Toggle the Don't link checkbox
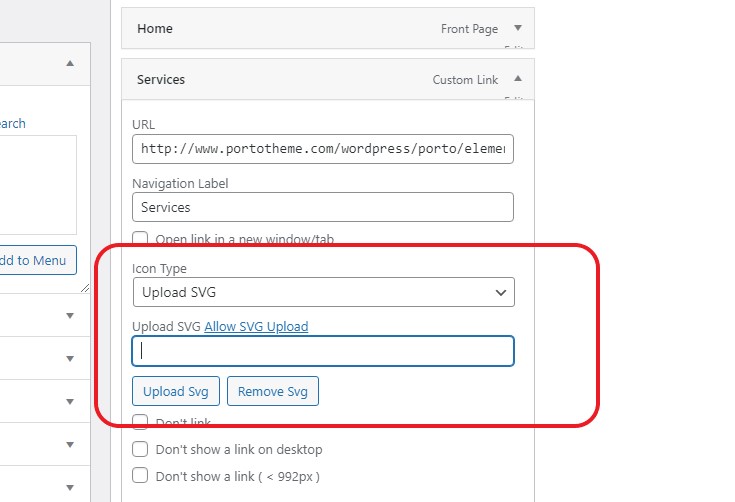 (x=140, y=422)
